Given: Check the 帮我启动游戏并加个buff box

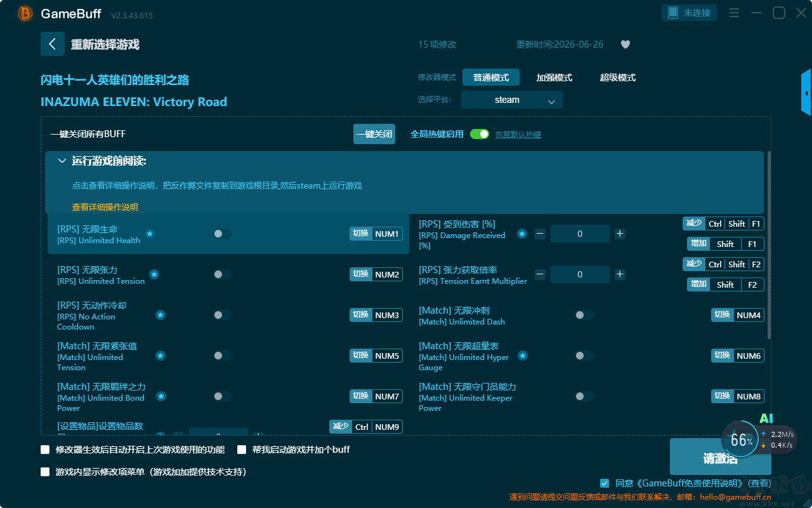Looking at the screenshot, I should tap(242, 450).
